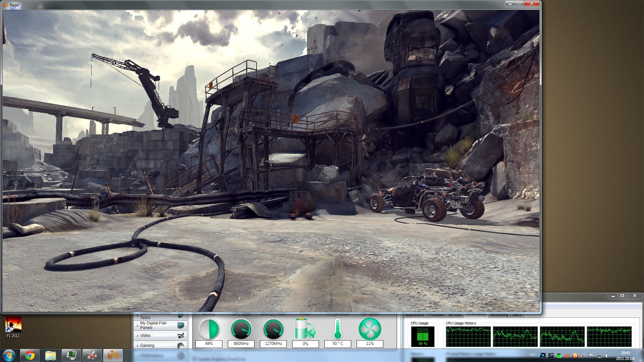Image resolution: width=644 pixels, height=362 pixels.
Task: Click the power battery plug icon
Action: tap(305, 329)
